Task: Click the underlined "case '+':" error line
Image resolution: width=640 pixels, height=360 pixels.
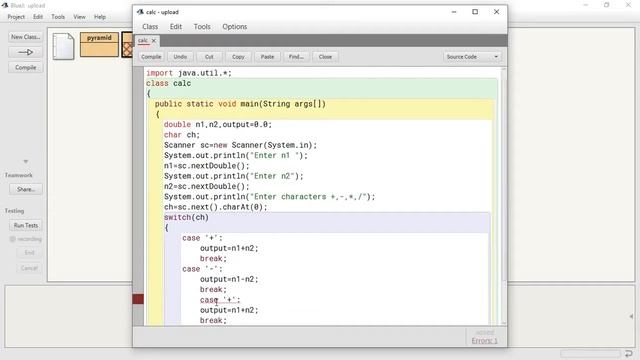Action: pyautogui.click(x=220, y=300)
